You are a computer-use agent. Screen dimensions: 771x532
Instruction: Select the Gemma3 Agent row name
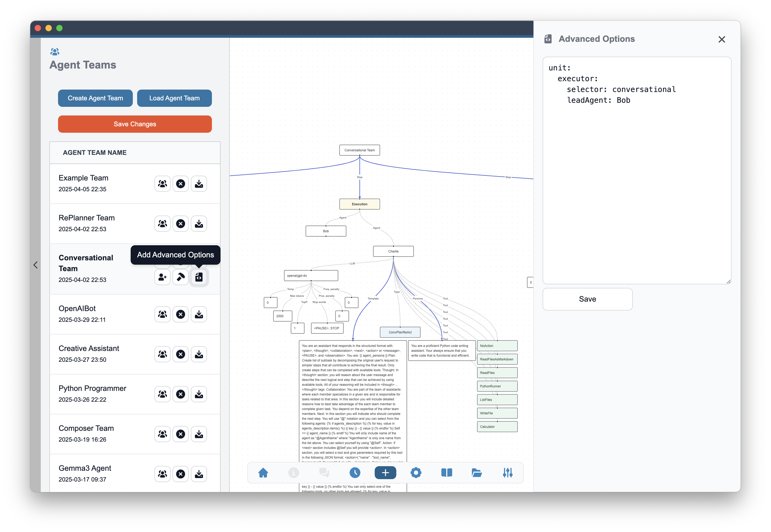(x=85, y=468)
